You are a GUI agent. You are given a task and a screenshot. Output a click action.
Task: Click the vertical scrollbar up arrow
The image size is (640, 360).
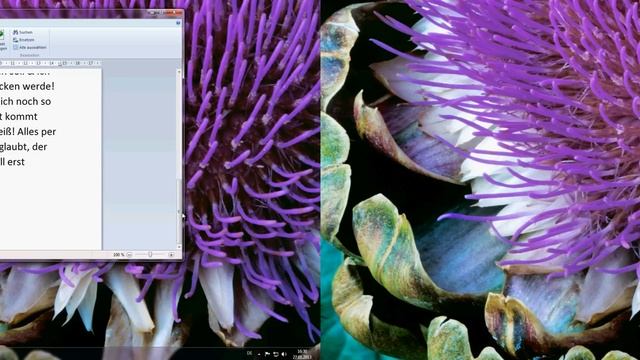click(x=179, y=72)
